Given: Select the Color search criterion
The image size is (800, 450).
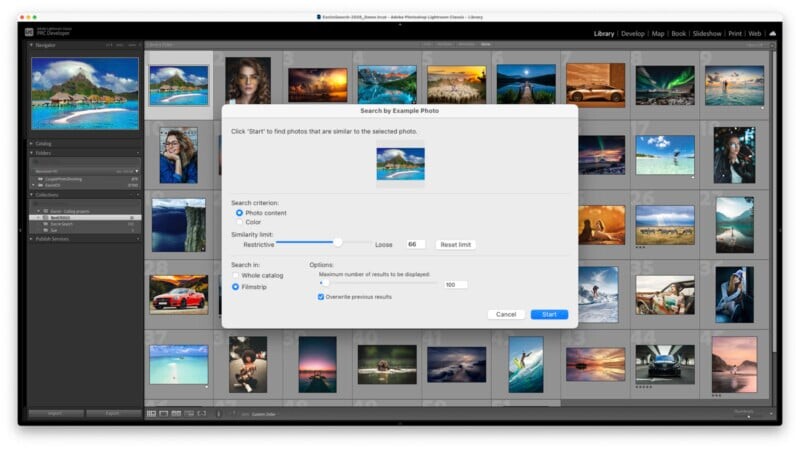Looking at the screenshot, I should [239, 222].
